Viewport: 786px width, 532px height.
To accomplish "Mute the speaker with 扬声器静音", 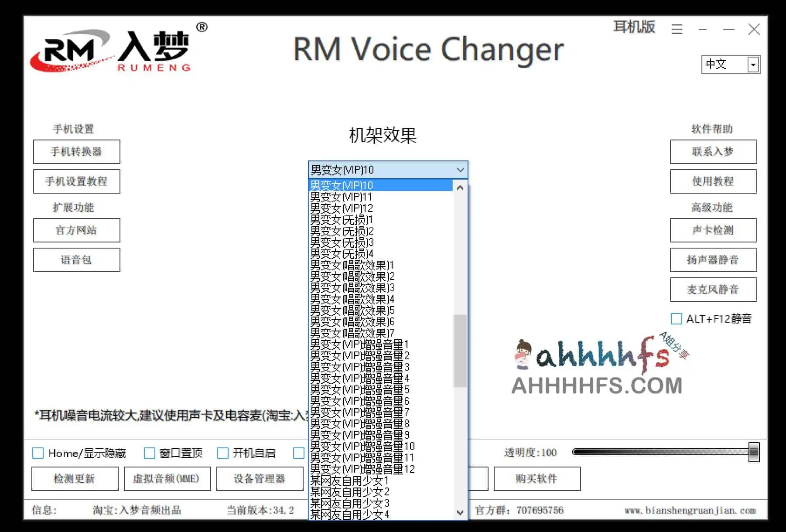I will pyautogui.click(x=713, y=260).
